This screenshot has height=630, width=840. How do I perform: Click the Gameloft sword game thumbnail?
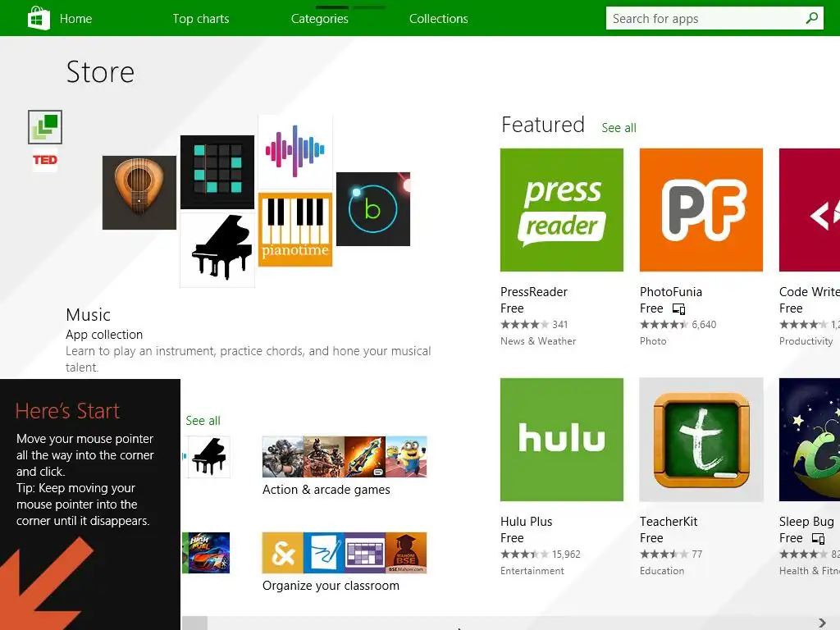365,457
